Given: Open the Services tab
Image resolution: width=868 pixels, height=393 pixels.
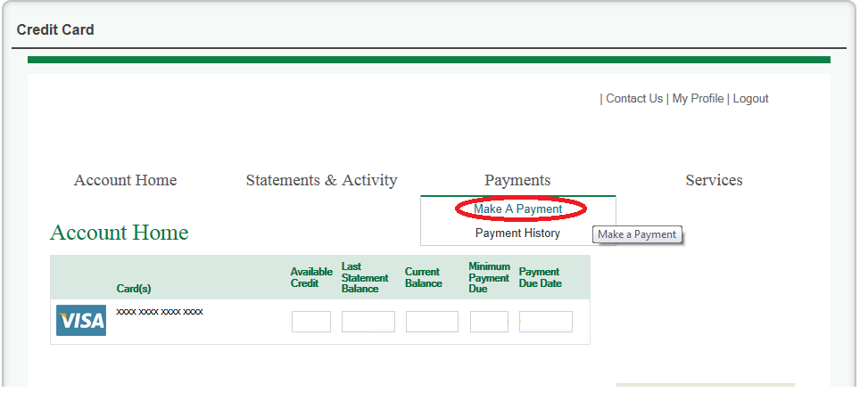Looking at the screenshot, I should [714, 180].
